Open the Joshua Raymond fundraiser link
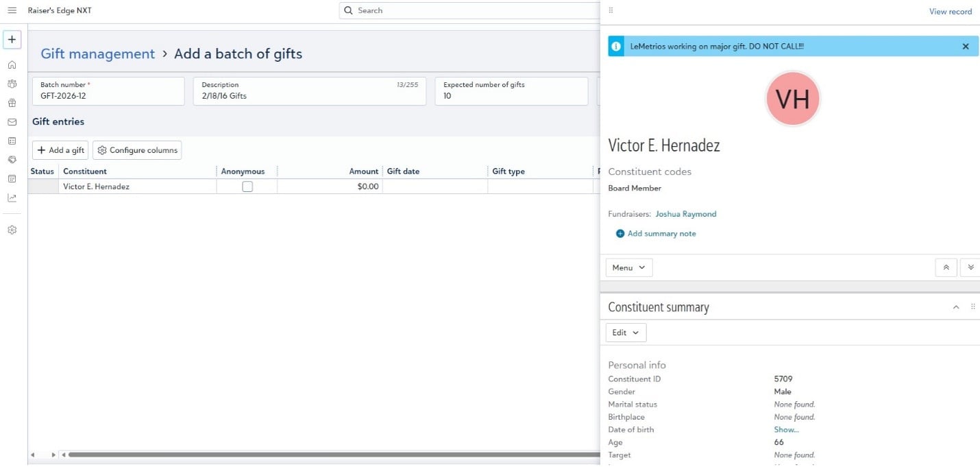Image resolution: width=980 pixels, height=467 pixels. click(x=685, y=214)
